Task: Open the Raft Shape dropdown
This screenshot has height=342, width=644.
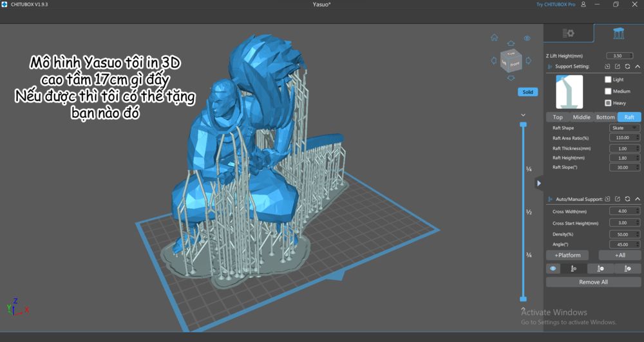Action: click(624, 128)
